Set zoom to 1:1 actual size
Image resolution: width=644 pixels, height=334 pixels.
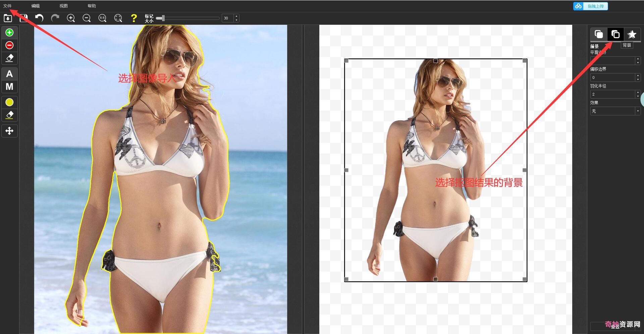[102, 18]
